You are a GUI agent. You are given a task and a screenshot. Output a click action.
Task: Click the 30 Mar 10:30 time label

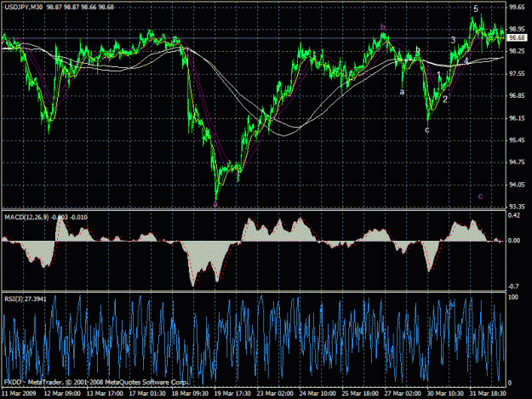coord(445,394)
